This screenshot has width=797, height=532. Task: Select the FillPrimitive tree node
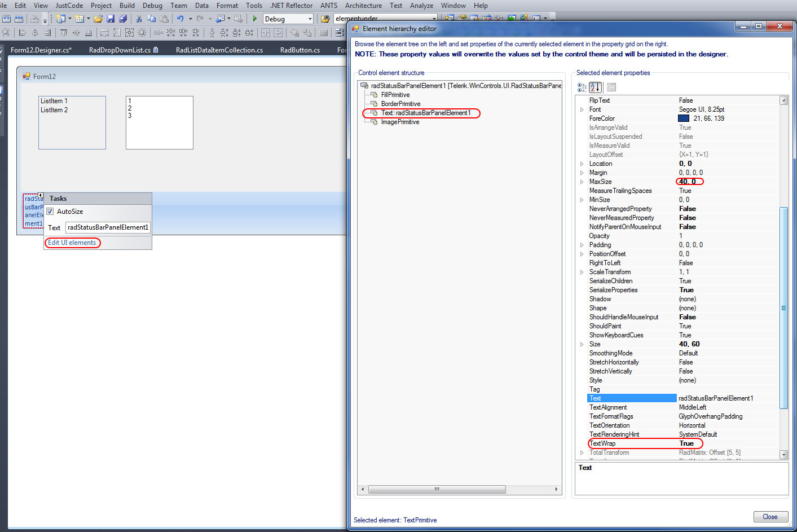[x=395, y=95]
